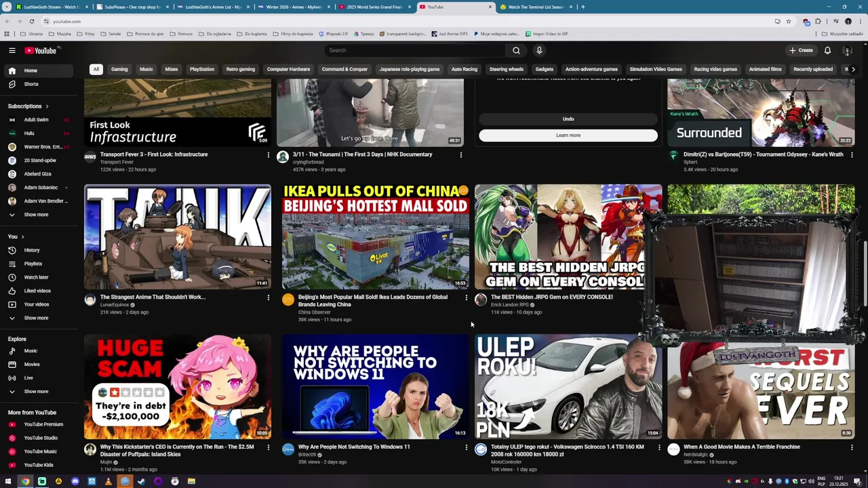
Task: Open YouTube Premium in the sidebar
Action: click(40, 424)
